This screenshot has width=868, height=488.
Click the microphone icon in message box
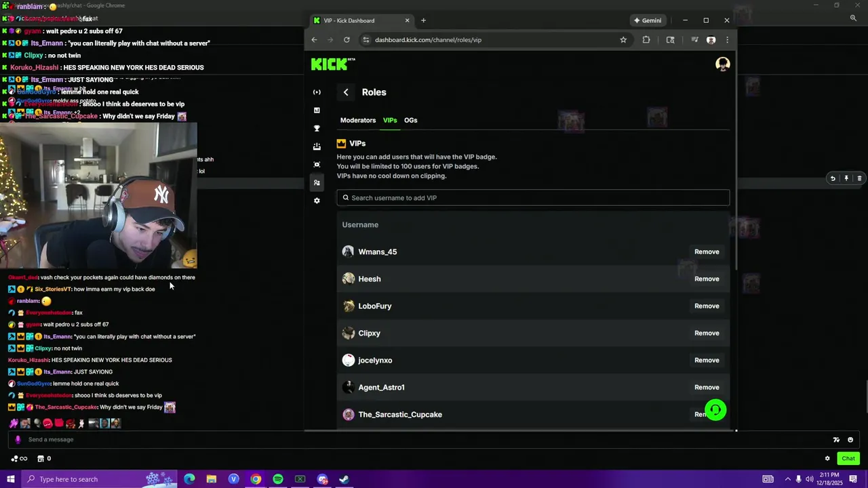pyautogui.click(x=18, y=439)
